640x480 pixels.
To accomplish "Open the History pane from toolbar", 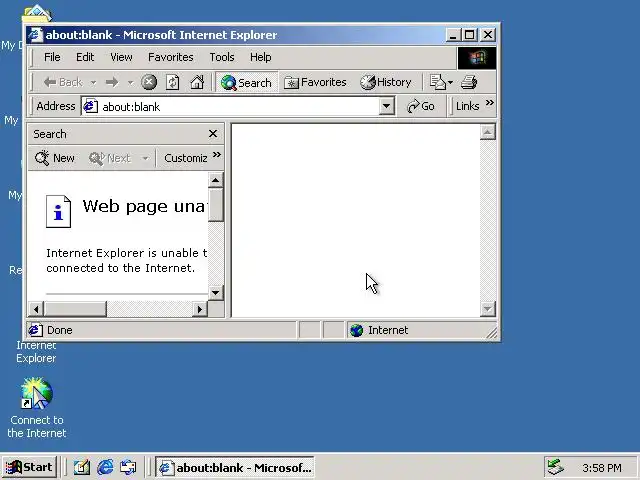I will [386, 82].
